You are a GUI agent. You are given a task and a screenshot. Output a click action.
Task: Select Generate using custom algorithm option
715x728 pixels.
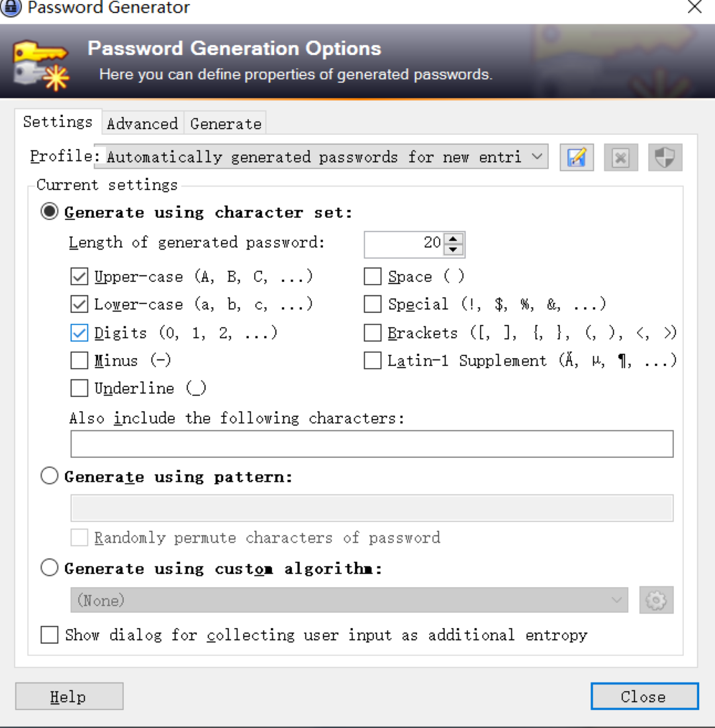click(49, 567)
